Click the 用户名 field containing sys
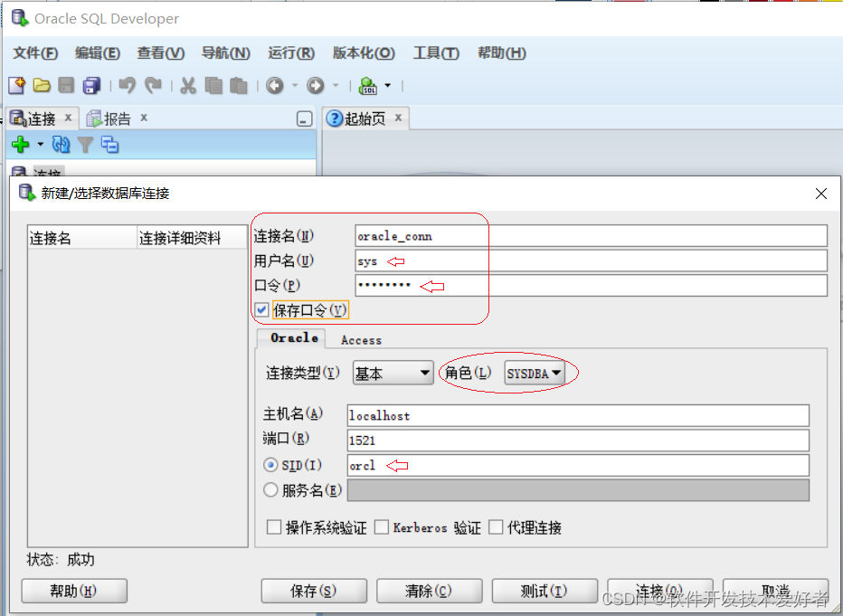The width and height of the screenshot is (843, 616). (x=591, y=261)
